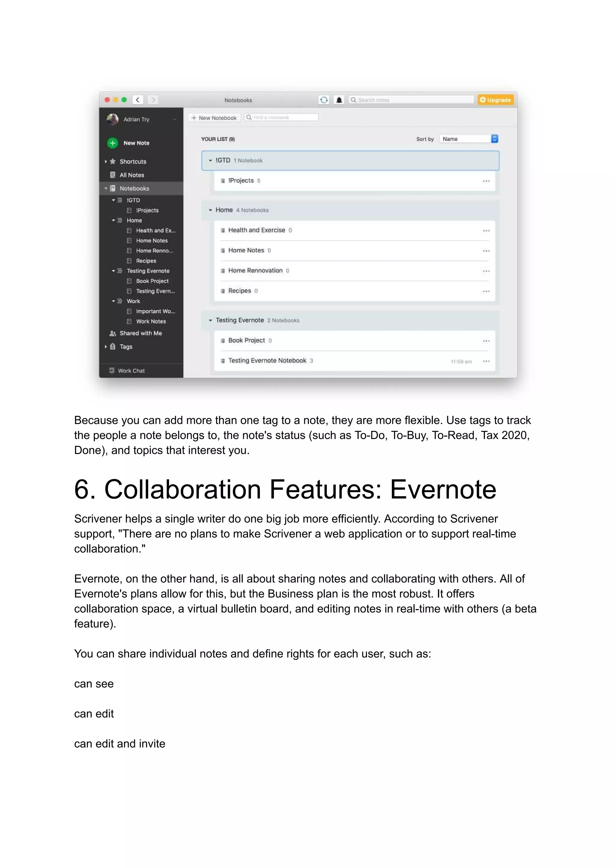This screenshot has height=868, width=614.
Task: Click the Notebooks sidebar icon
Action: coord(113,188)
